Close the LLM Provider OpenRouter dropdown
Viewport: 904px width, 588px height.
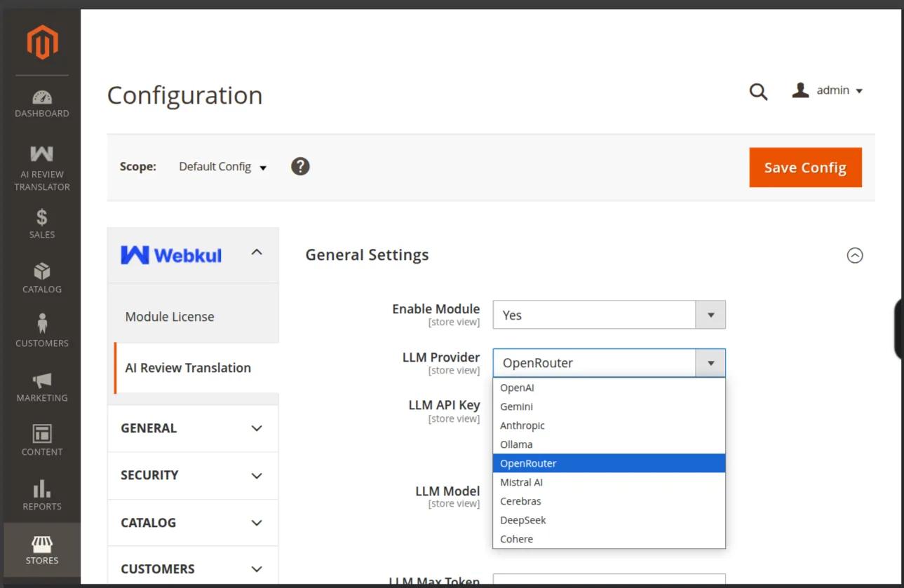[x=609, y=363]
